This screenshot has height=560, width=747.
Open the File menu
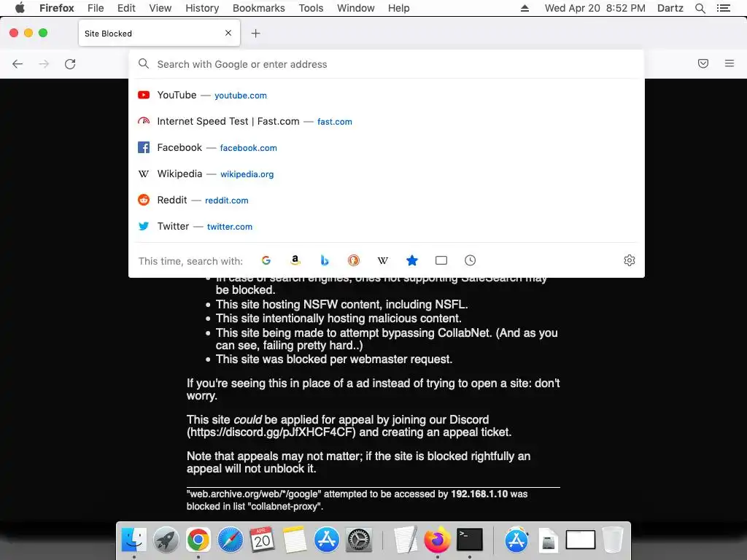tap(96, 8)
